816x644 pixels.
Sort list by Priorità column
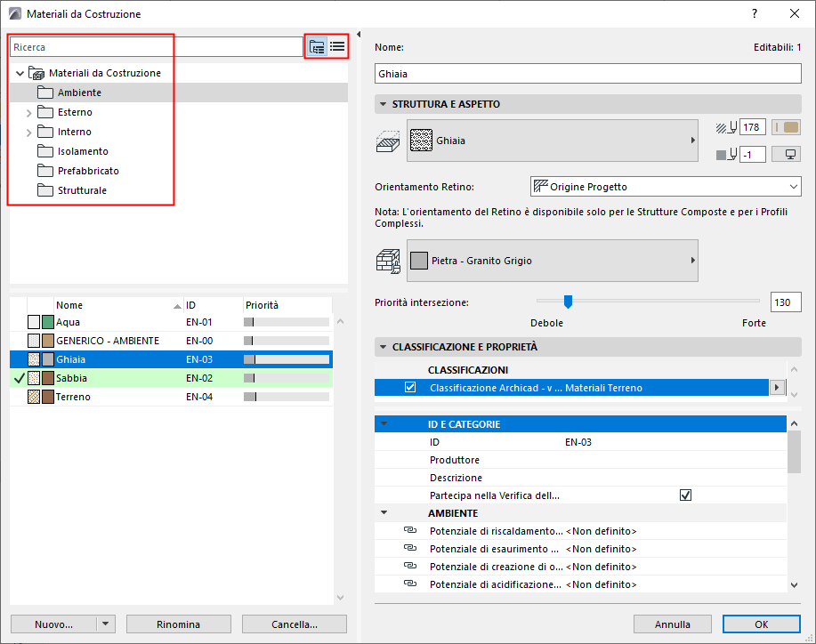coord(287,305)
